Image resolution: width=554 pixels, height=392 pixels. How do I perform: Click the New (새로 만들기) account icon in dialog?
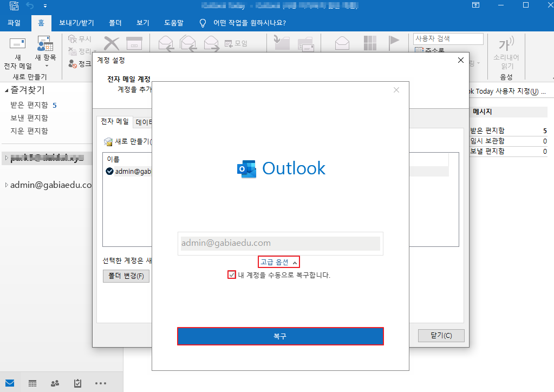tap(108, 142)
